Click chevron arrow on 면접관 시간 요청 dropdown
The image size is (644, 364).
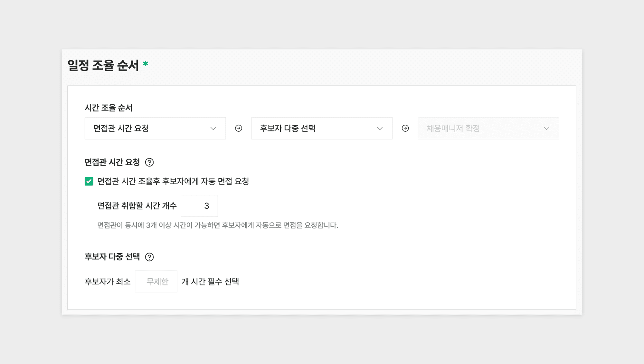point(213,129)
